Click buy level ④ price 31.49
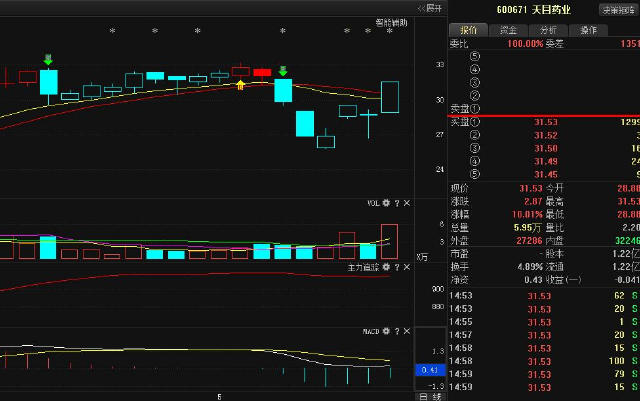This screenshot has height=401, width=640. coord(546,161)
